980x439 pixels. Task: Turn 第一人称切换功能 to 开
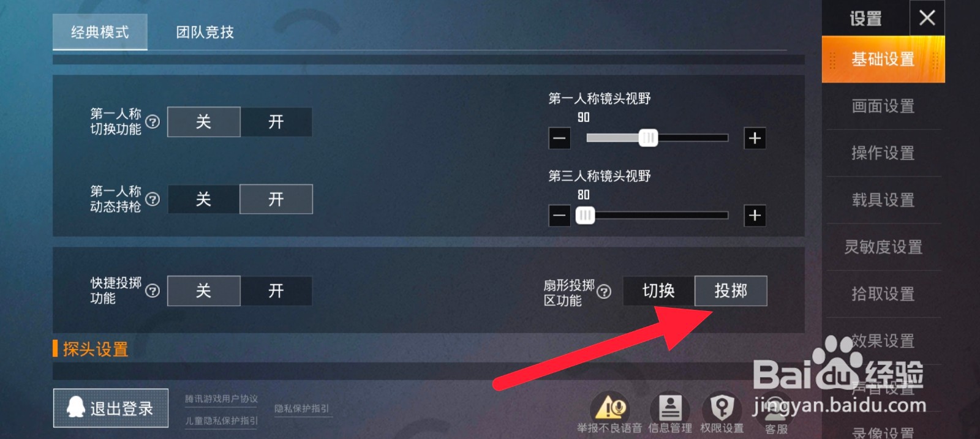[276, 122]
